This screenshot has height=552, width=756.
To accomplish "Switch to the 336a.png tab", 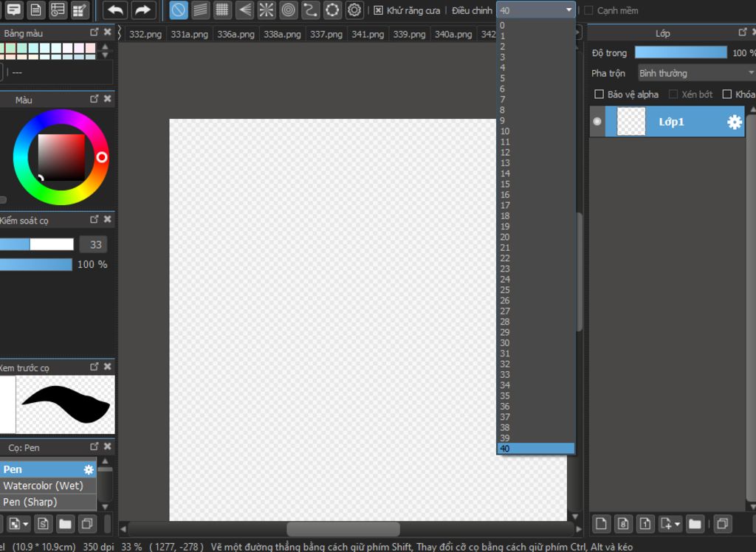I will (236, 34).
